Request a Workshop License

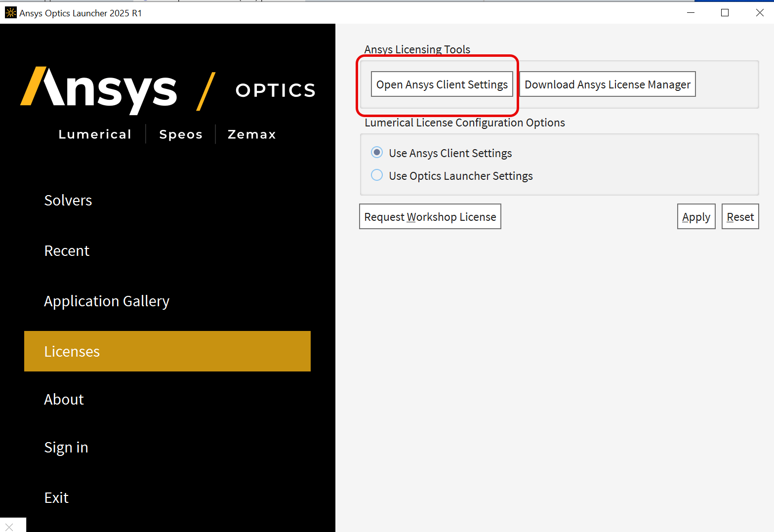[430, 216]
